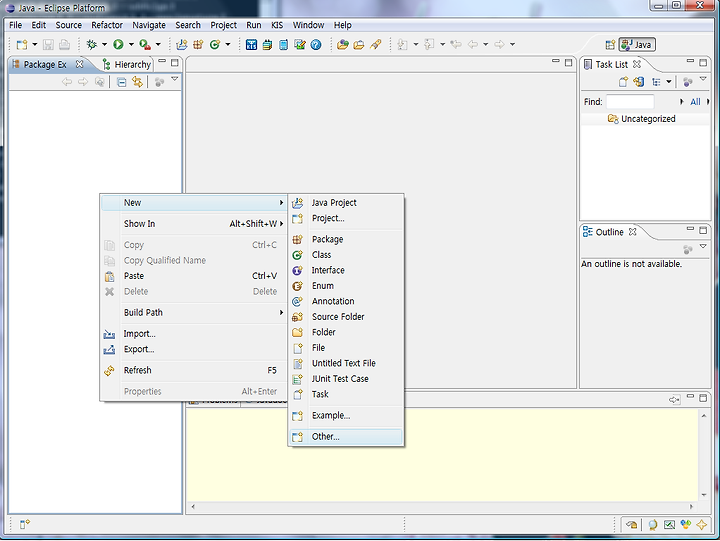
Task: Choose Task from New submenu
Action: 346,394
